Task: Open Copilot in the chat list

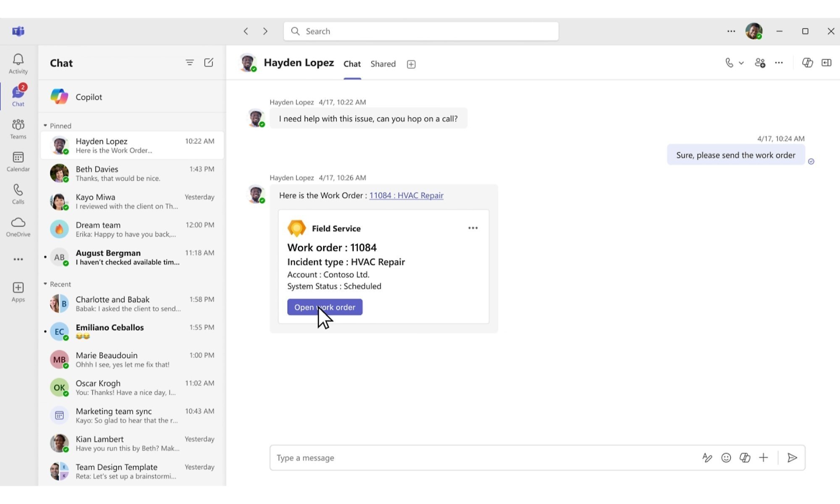Action: coord(132,97)
